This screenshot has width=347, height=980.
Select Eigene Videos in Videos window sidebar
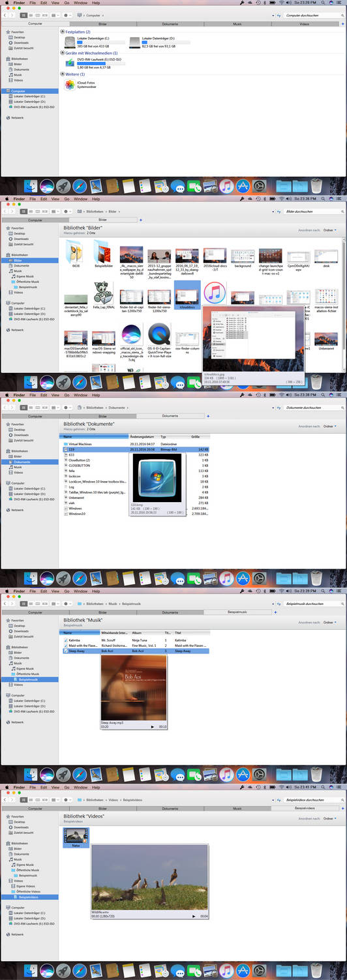pyautogui.click(x=25, y=886)
